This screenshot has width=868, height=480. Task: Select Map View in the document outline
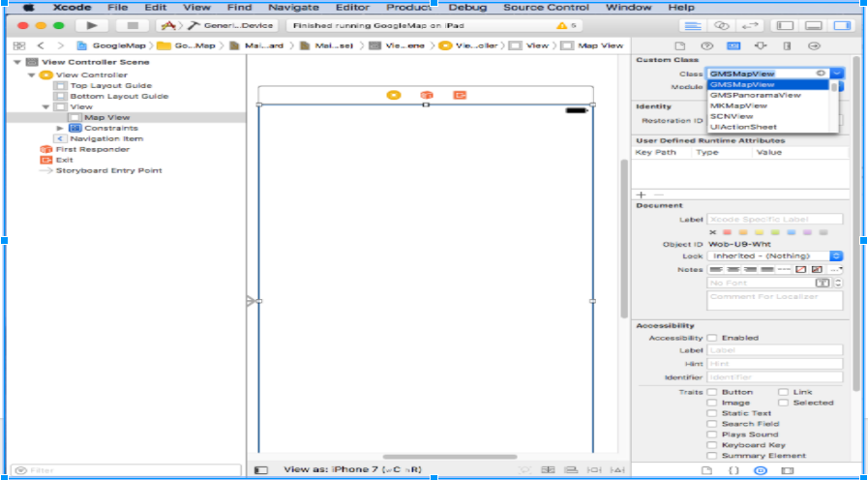pyautogui.click(x=106, y=117)
